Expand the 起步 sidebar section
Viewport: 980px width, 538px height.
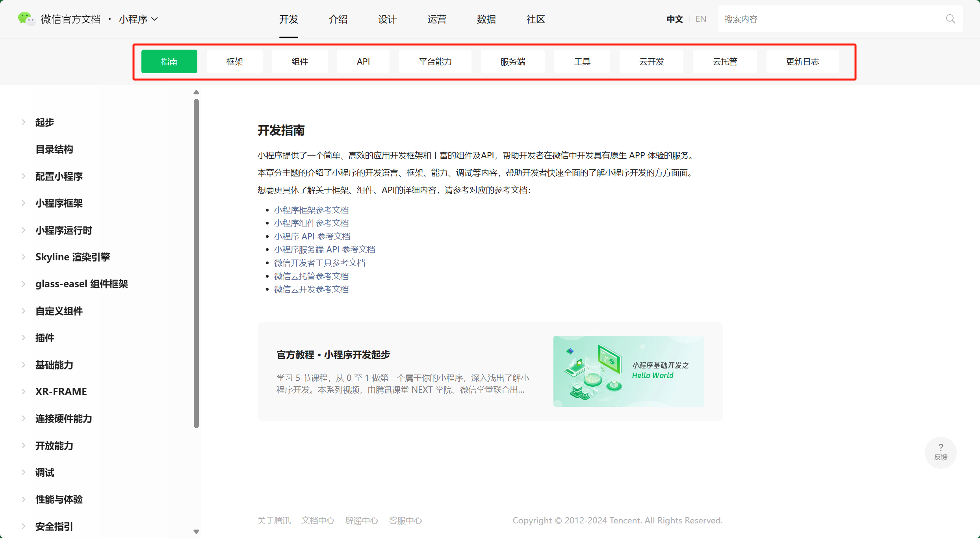(45, 122)
